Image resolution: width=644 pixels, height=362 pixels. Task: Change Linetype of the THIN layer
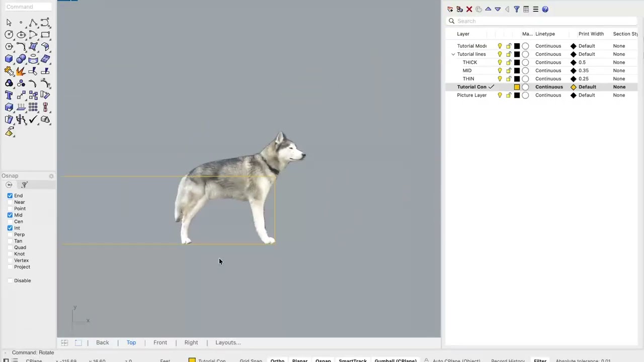548,79
